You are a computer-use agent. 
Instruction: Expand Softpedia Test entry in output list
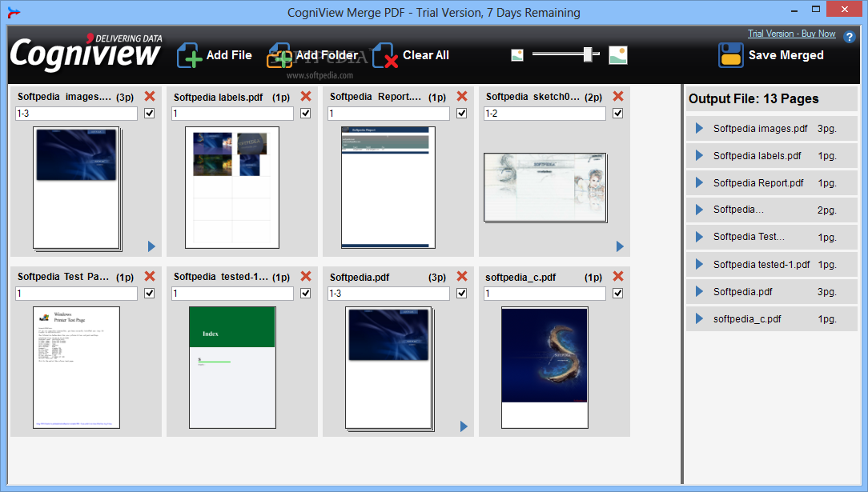coord(699,237)
